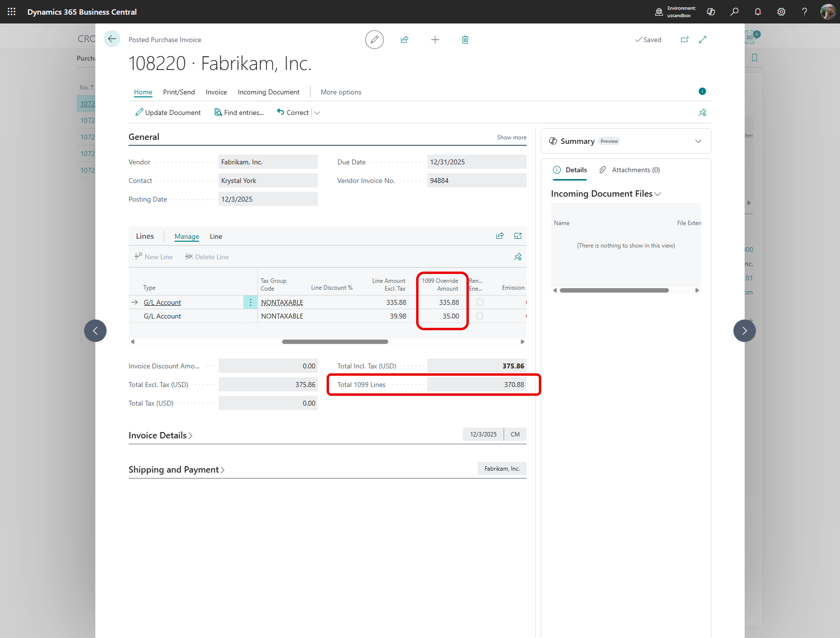Collapse the Summary panel chevron

pos(698,141)
